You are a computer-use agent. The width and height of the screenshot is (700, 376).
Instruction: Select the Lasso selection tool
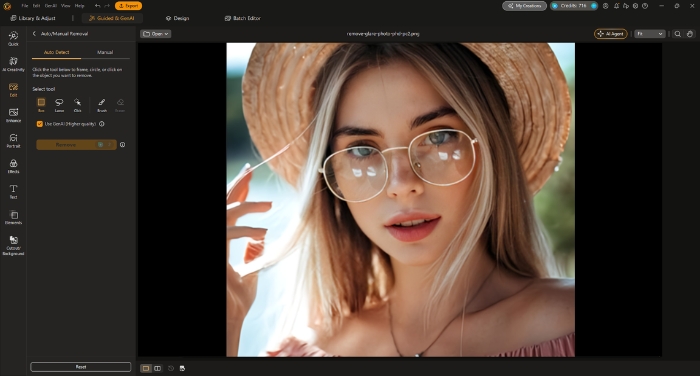click(59, 105)
